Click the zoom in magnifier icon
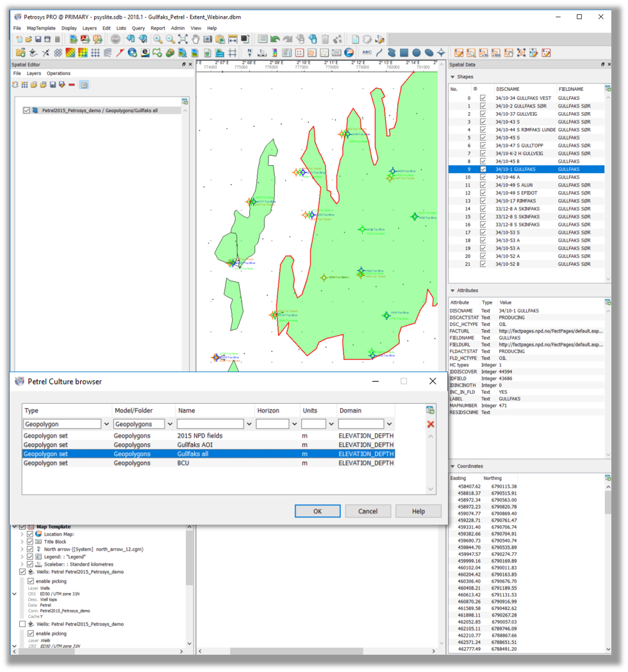The image size is (628, 672). coord(158,40)
